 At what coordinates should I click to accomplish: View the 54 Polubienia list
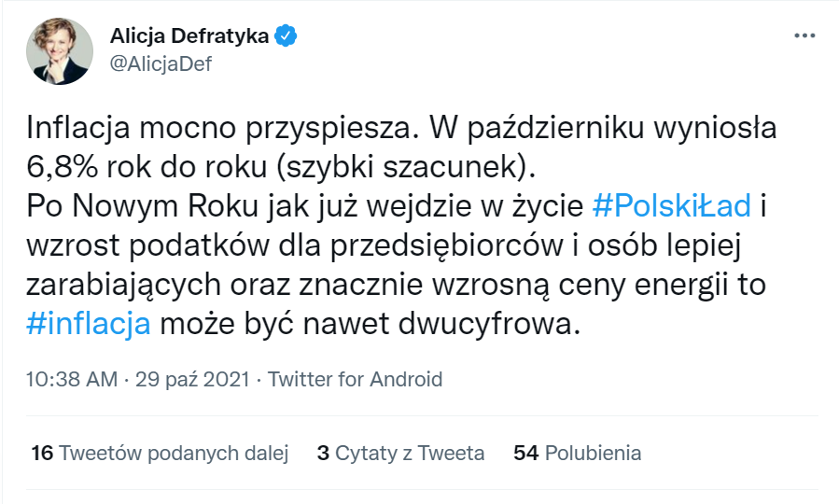(x=578, y=454)
